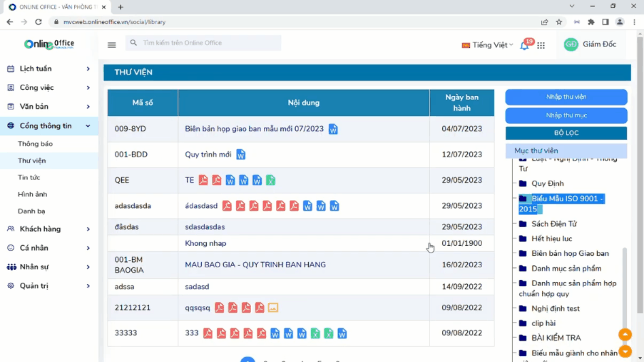Open Word attachment of Quy trình mới

(241, 155)
